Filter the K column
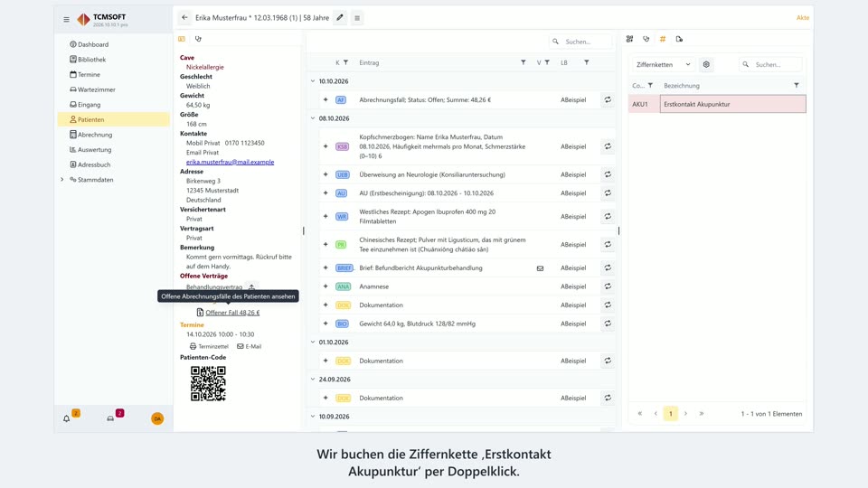This screenshot has height=488, width=868. (x=346, y=62)
